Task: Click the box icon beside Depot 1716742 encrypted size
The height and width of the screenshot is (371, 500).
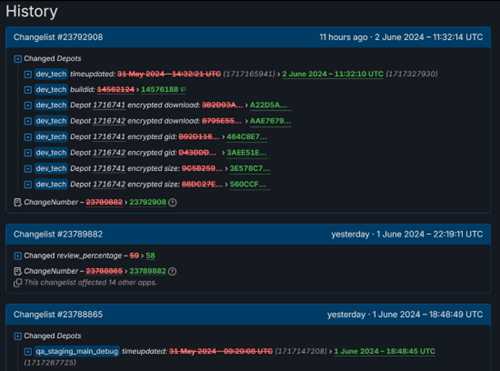Action: tap(28, 184)
